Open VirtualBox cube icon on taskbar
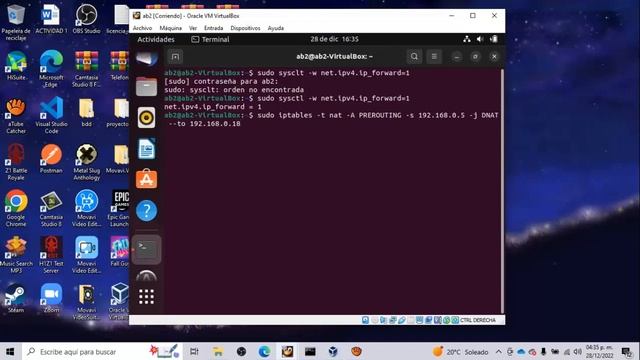 coord(333,351)
